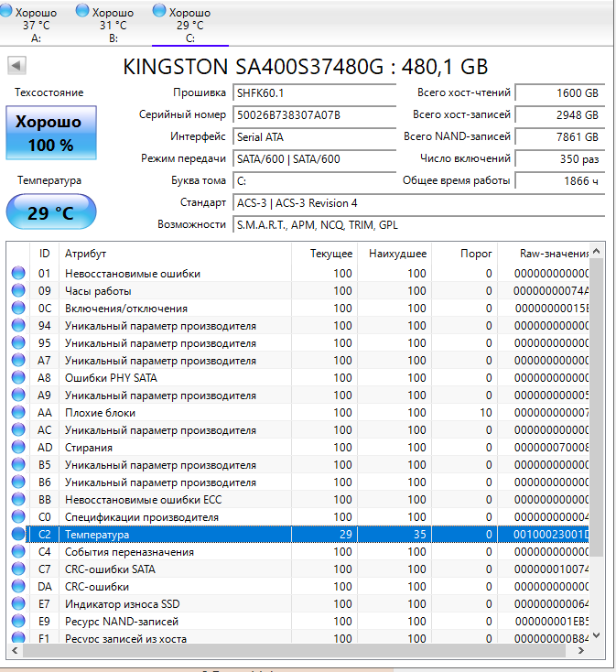The image size is (616, 672).
Task: Click status circle icon of row B5
Action: [18, 464]
